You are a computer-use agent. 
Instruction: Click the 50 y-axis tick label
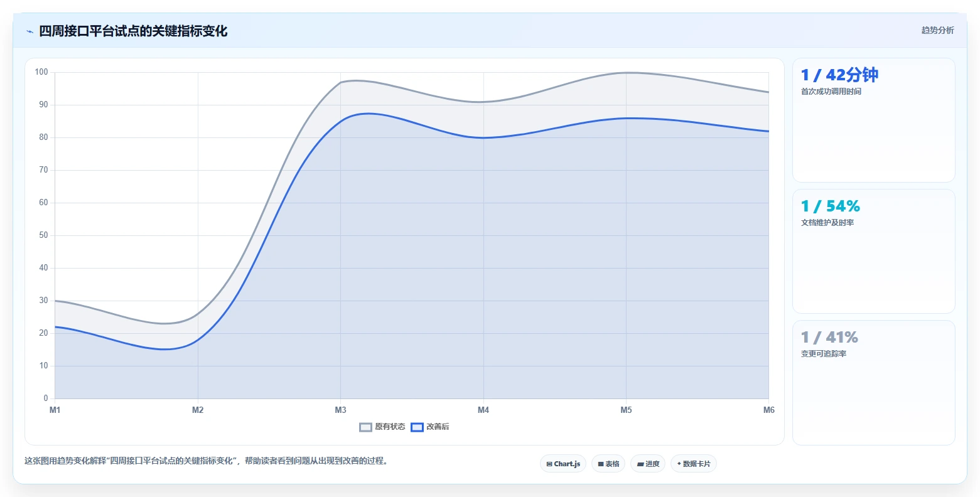click(x=43, y=235)
